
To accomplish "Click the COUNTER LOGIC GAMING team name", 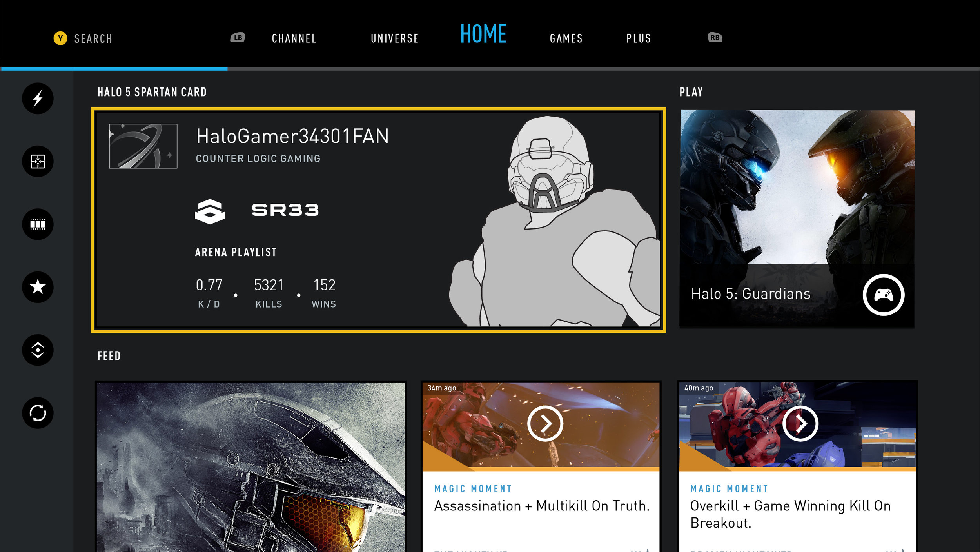I will (x=258, y=158).
